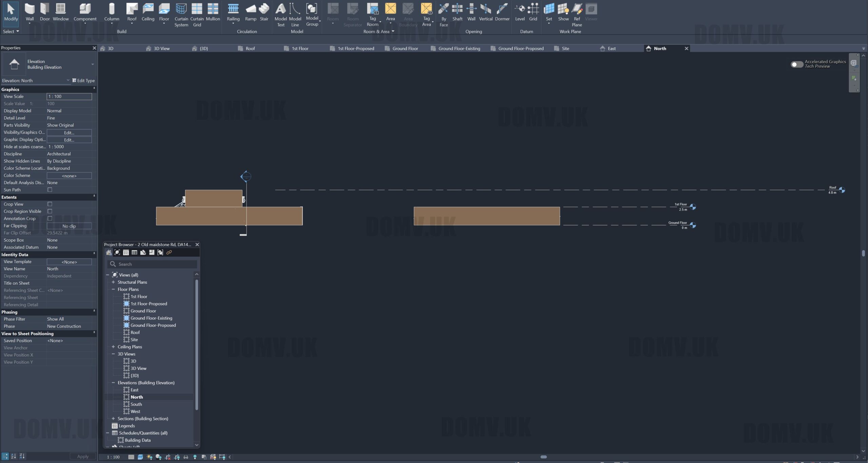Expand the Ceiling Plans tree node
The height and width of the screenshot is (463, 868).
[113, 347]
